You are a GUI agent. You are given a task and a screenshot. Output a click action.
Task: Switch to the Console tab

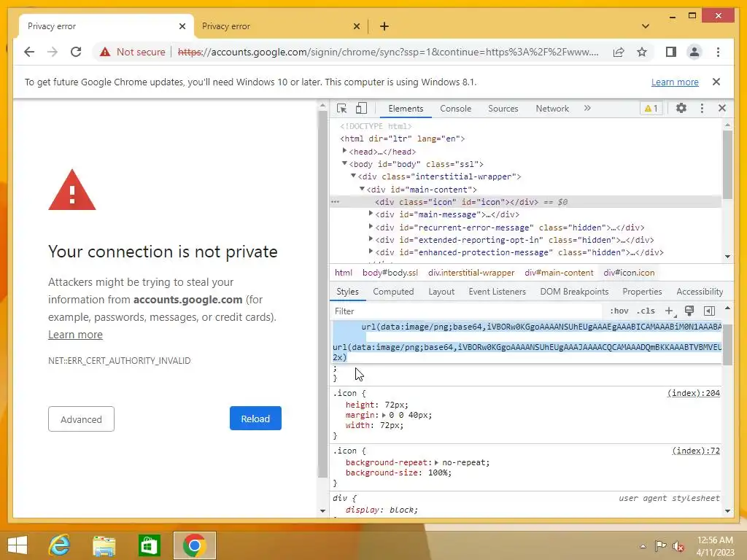tap(455, 109)
